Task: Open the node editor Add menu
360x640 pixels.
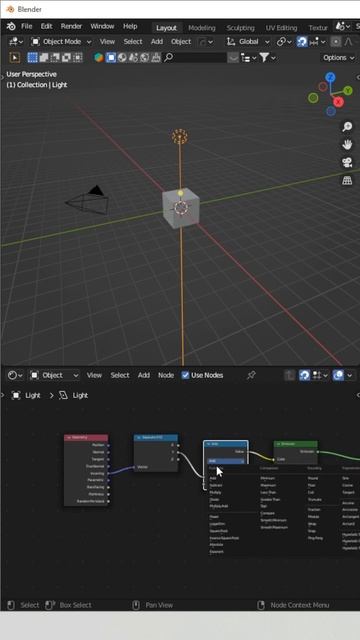Action: click(144, 375)
